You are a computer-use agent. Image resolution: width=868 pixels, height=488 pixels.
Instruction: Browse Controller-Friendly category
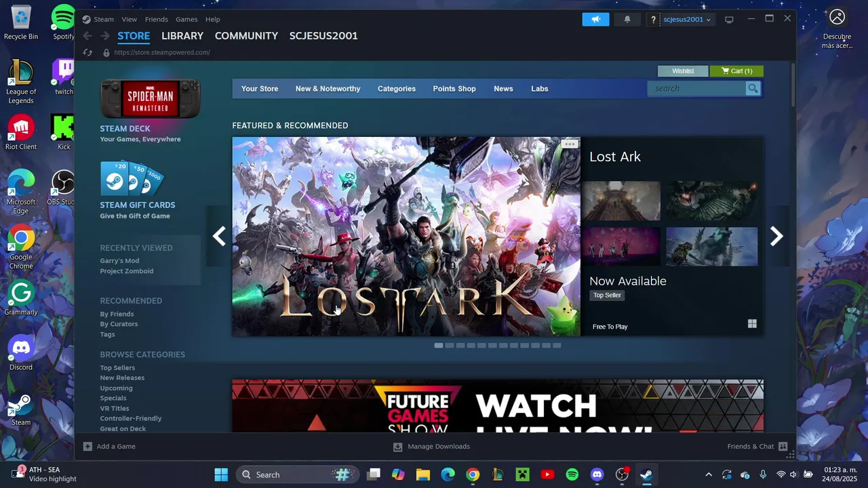pyautogui.click(x=131, y=419)
